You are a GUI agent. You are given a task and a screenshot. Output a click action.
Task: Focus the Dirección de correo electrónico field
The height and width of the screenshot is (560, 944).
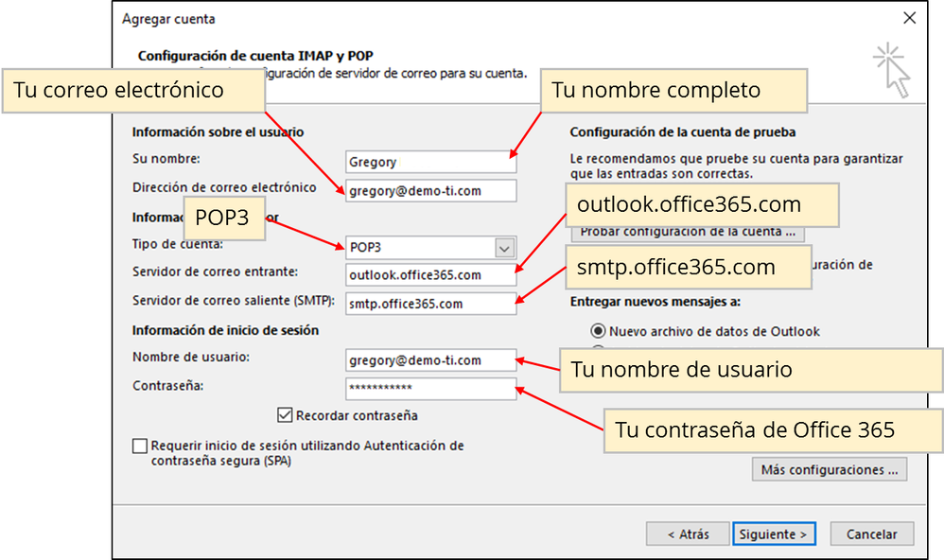point(430,190)
